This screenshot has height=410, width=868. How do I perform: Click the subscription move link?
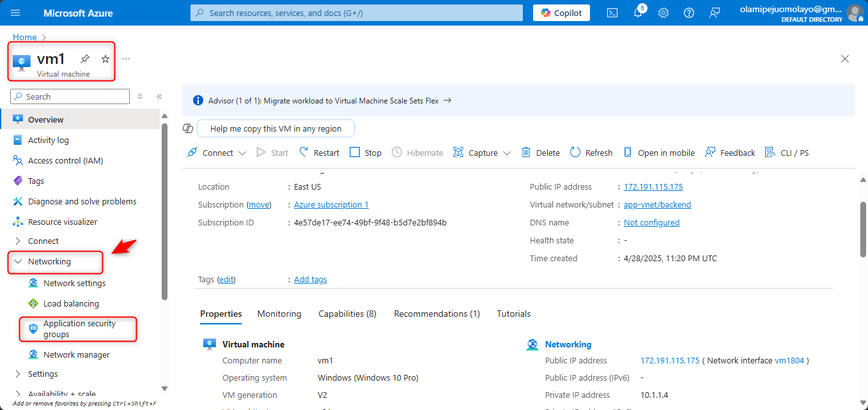259,204
